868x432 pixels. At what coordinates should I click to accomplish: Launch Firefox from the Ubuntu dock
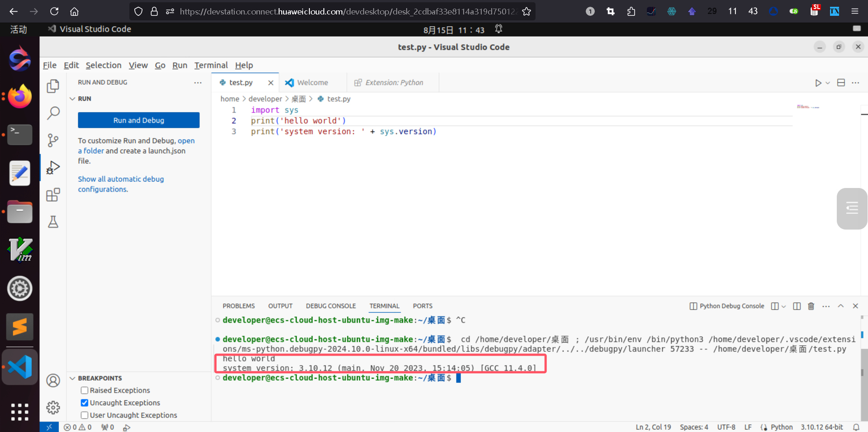[20, 96]
